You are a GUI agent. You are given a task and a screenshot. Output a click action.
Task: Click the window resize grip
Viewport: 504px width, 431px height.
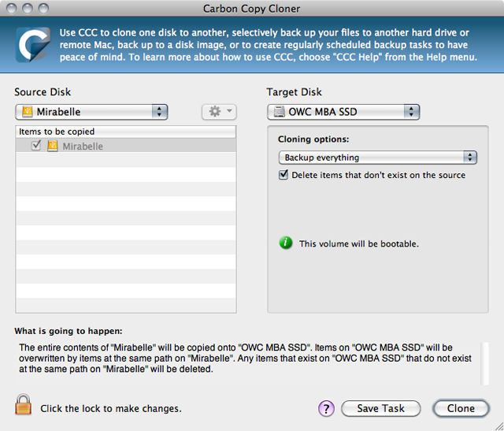coord(498,425)
